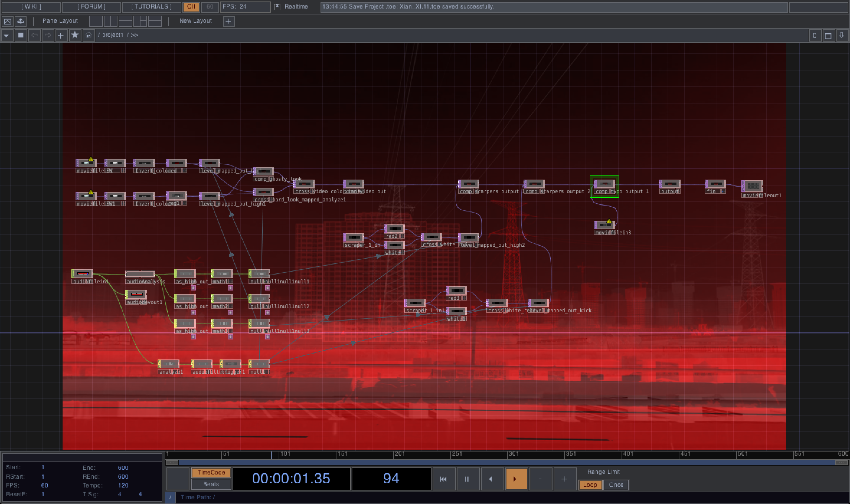The height and width of the screenshot is (504, 850).
Task: Open the WIKI link
Action: pos(31,7)
